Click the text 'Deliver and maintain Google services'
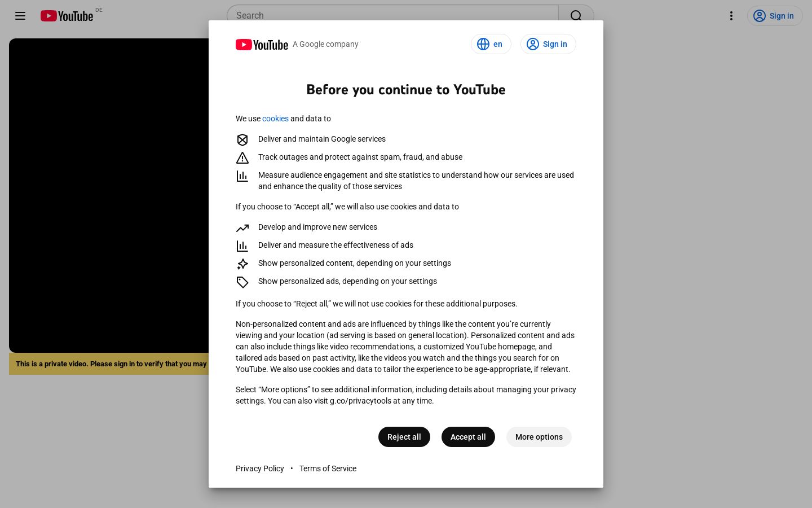This screenshot has height=508, width=812. 322,139
